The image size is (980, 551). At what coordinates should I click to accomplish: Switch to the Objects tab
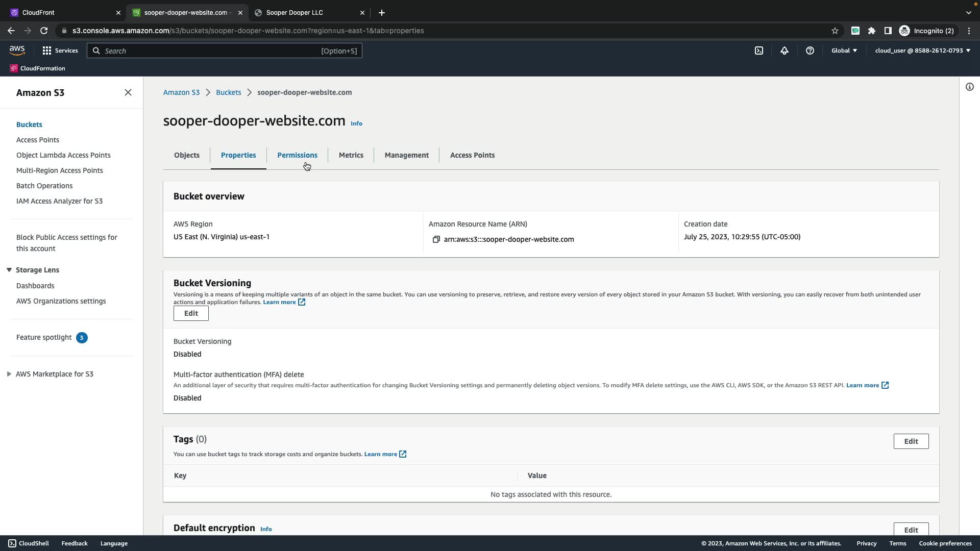(x=187, y=155)
